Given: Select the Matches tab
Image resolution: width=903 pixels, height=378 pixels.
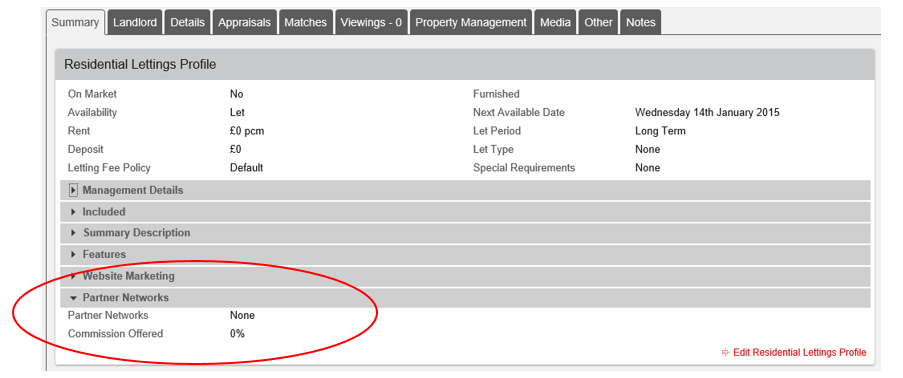Looking at the screenshot, I should 305,22.
